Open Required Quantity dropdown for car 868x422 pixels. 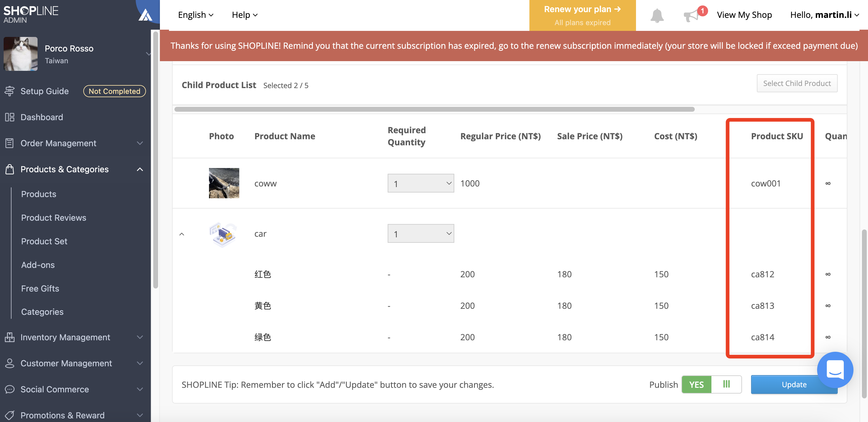[x=420, y=233]
